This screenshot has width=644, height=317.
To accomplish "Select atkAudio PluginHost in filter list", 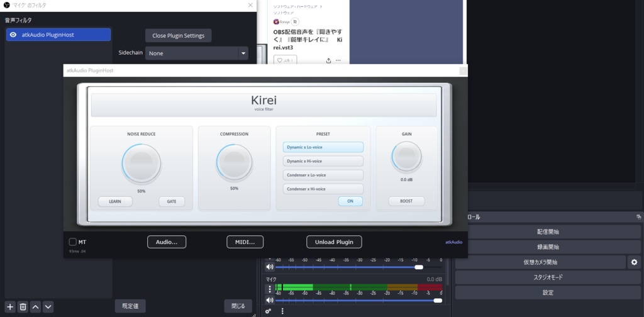I will point(58,35).
